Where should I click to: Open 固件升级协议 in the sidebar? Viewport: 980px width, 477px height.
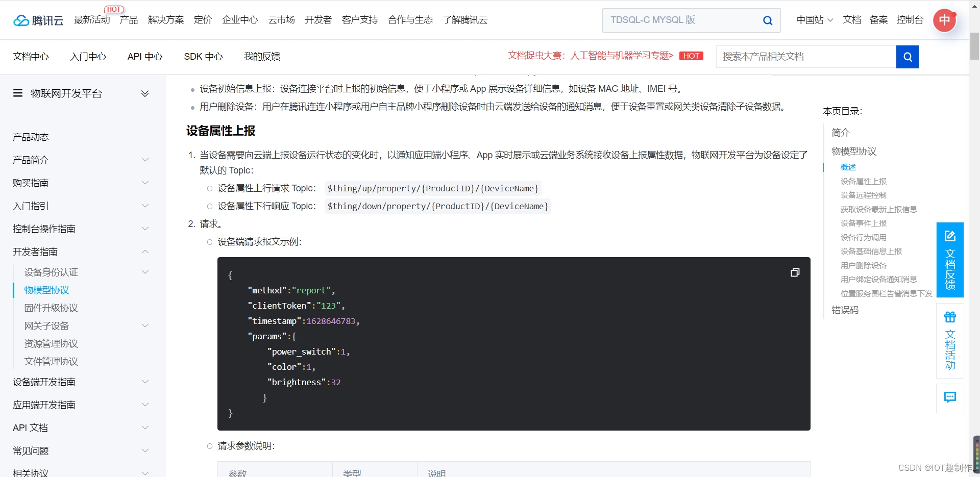click(51, 308)
